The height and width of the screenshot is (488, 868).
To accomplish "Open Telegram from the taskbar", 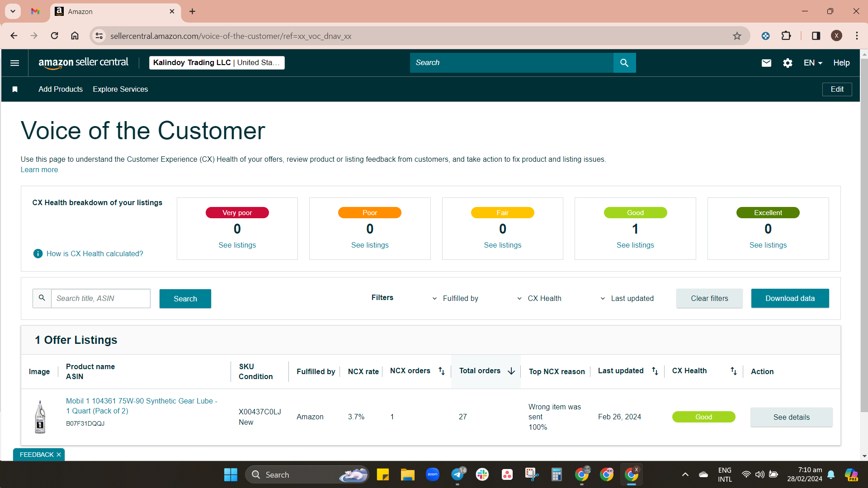I will pos(458,474).
